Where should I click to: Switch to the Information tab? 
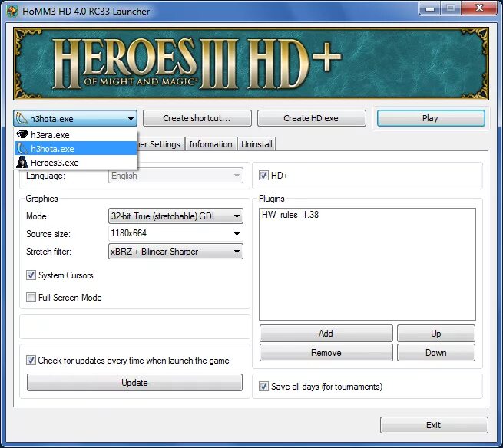[210, 144]
